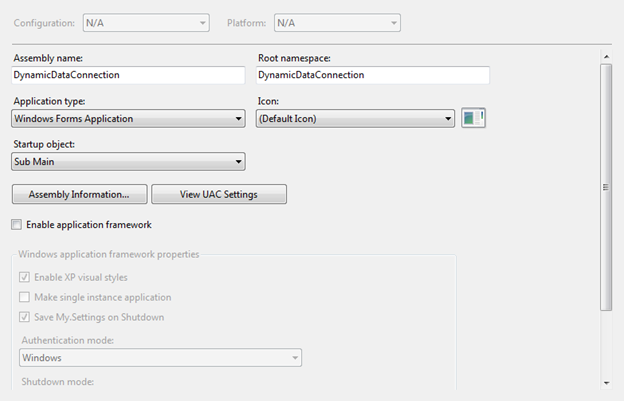Screen dimensions: 624x401
Task: Click the Root namespace text field
Action: [x=372, y=75]
